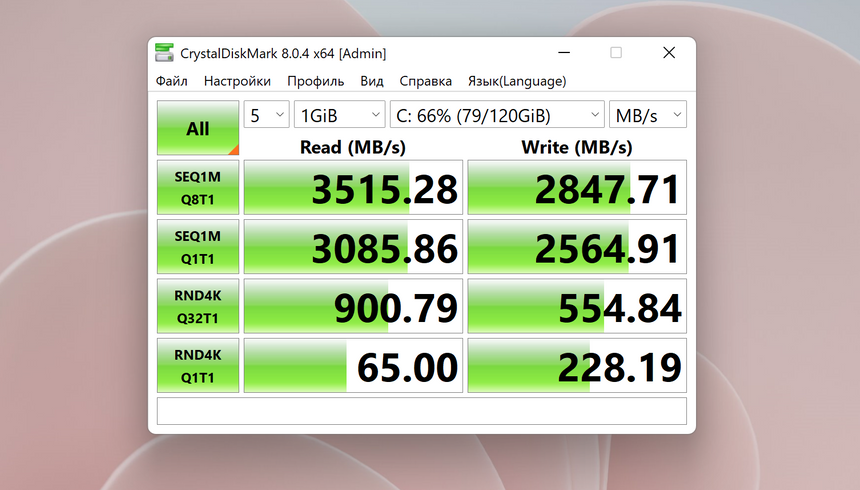Viewport: 860px width, 490px height.
Task: Open the test count dropdown showing 5
Action: coord(267,115)
